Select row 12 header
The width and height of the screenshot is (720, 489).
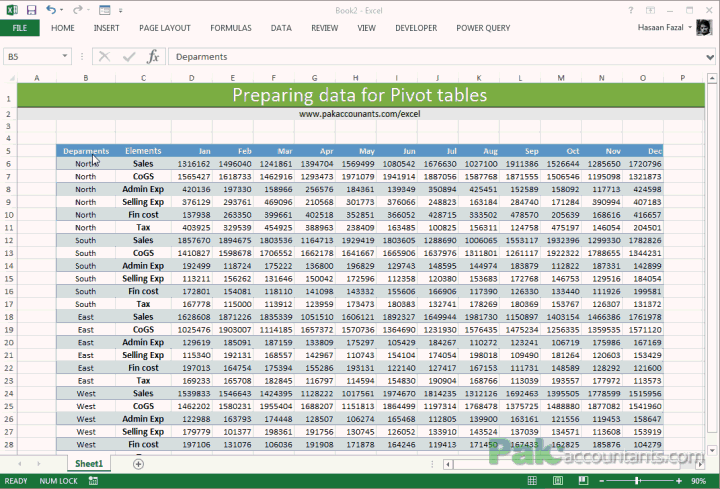[9, 240]
